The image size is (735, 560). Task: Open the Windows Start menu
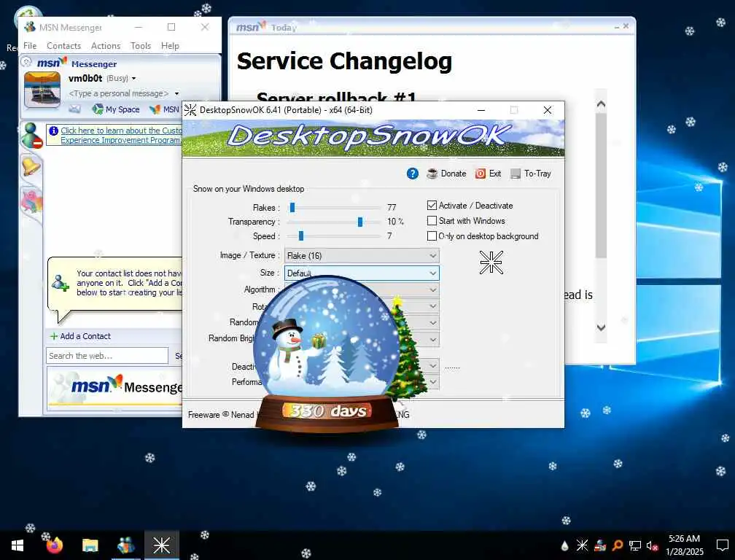17,545
